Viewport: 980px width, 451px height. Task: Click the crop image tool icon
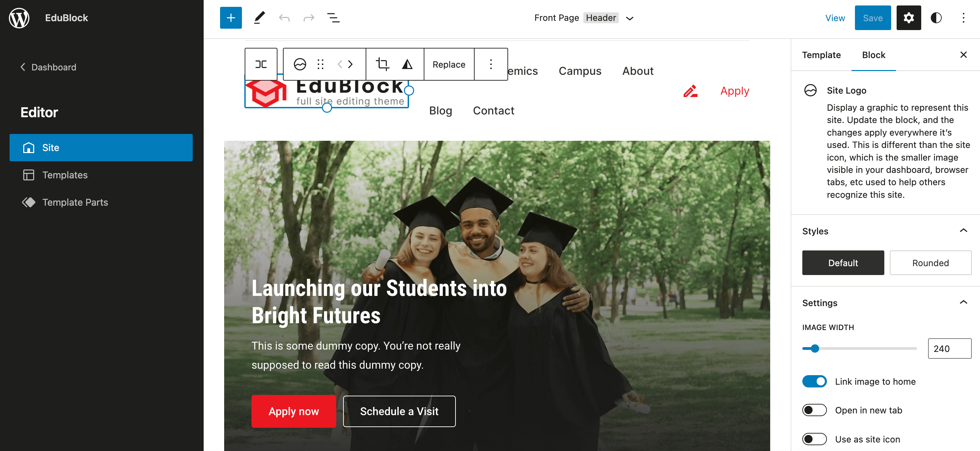point(382,64)
